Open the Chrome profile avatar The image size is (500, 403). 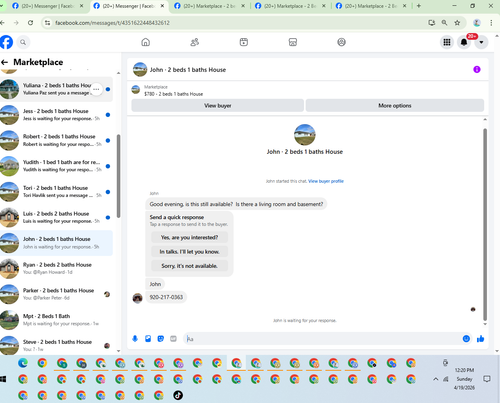point(477,23)
